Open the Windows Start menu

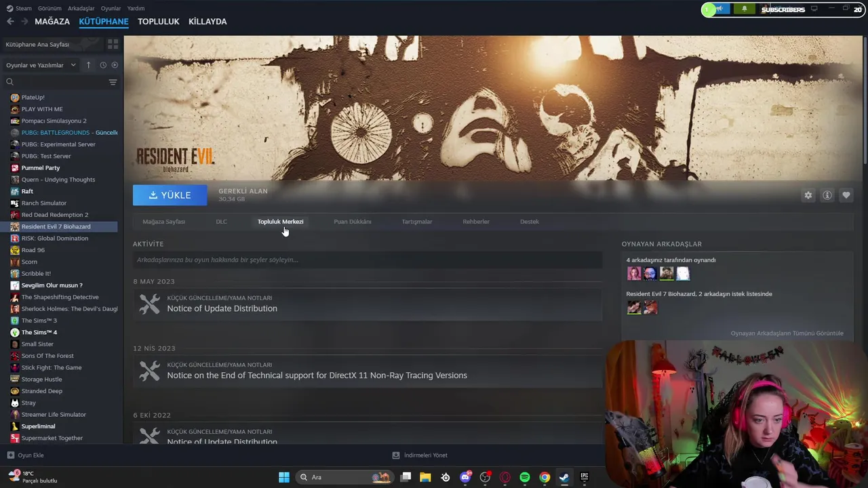pos(284,477)
